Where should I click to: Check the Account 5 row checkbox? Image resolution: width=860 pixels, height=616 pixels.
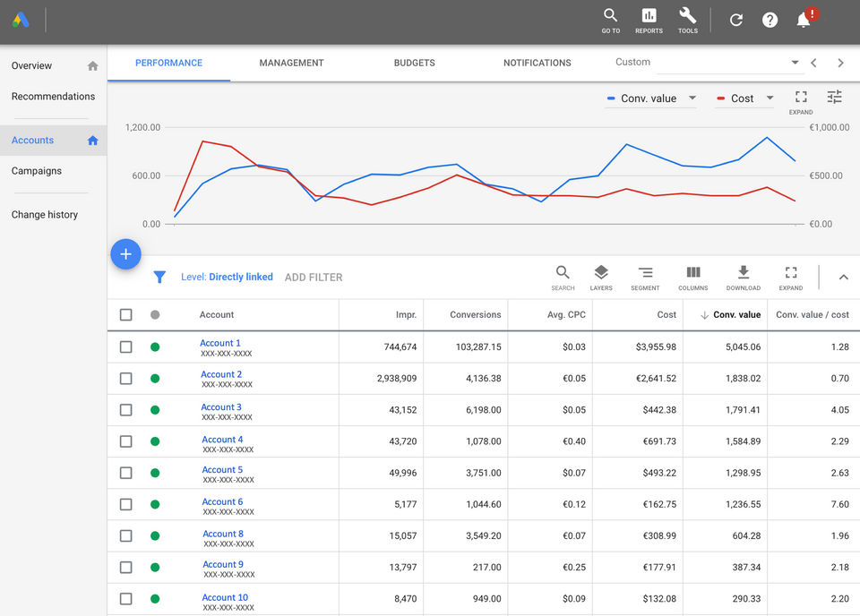[x=126, y=473]
